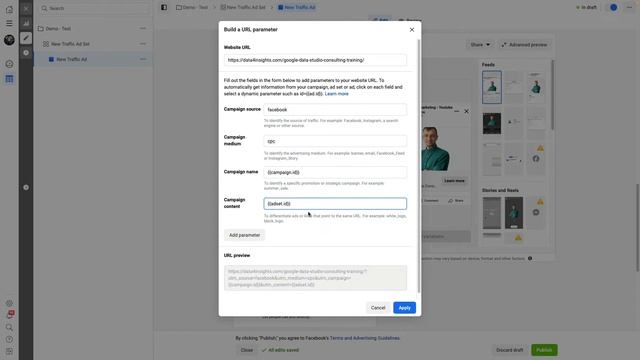Open the Terms and Advertising Guidelines link
Screen dimensions: 640x360
(x=364, y=338)
